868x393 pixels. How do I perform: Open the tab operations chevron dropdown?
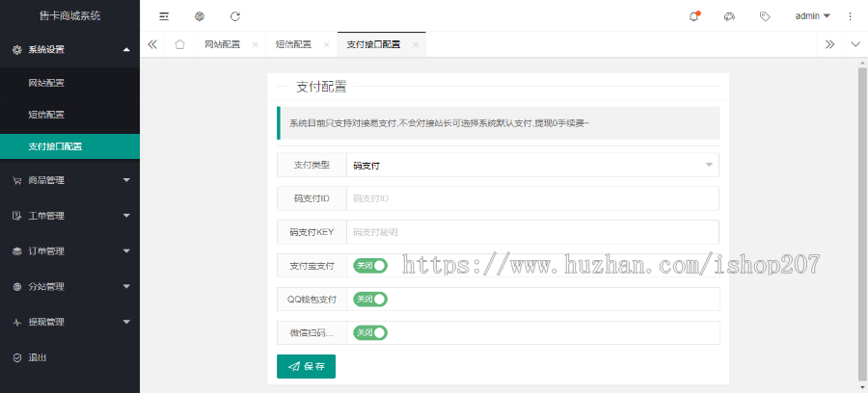pos(855,44)
